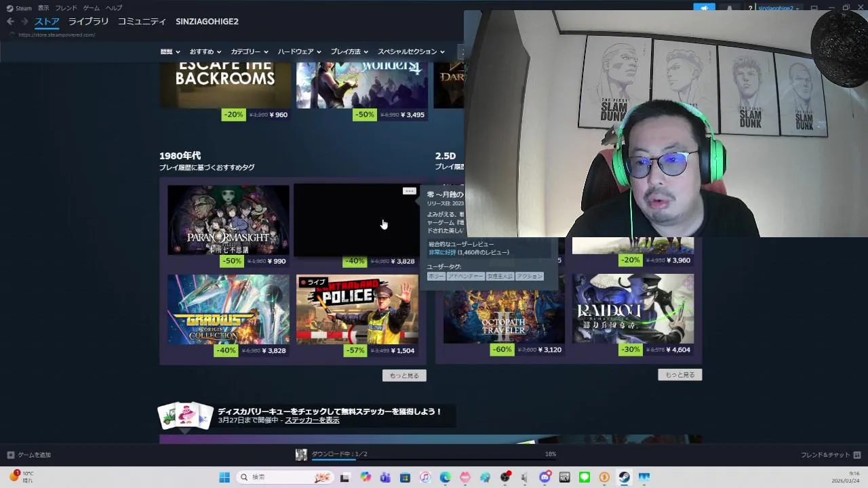Image resolution: width=868 pixels, height=488 pixels.
Task: Expand the プレイ方法 dropdown menu
Action: coord(349,52)
